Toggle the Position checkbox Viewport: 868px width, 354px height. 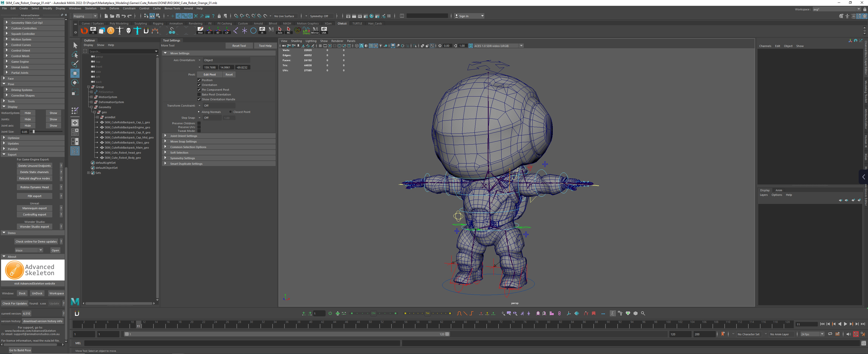[199, 80]
